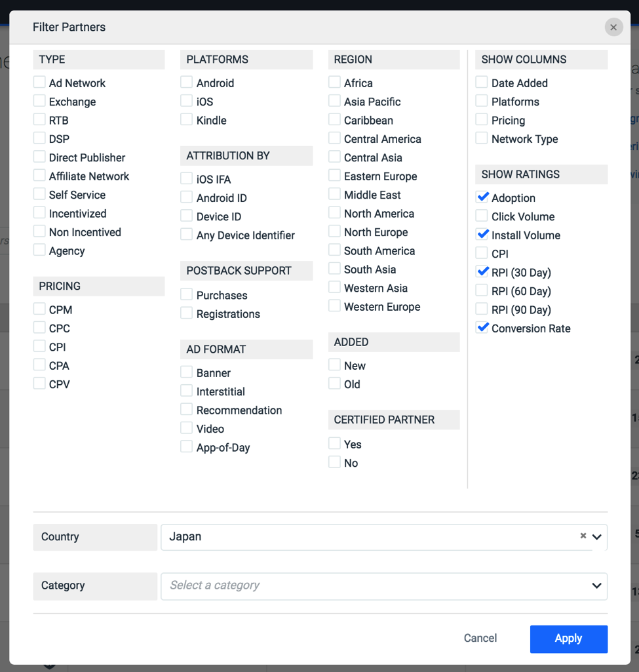The width and height of the screenshot is (639, 672).
Task: Click the Japan country input field
Action: [367, 537]
